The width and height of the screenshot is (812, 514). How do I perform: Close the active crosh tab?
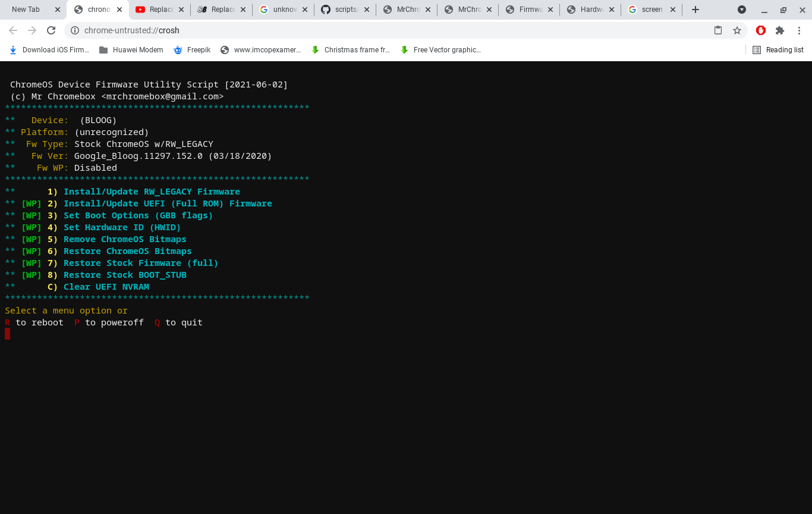119,10
